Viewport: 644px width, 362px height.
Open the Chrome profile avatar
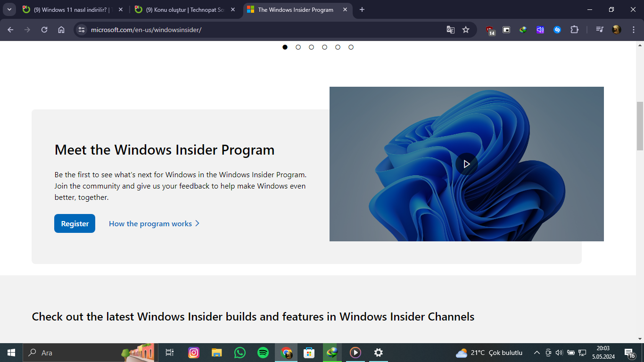tap(617, 30)
